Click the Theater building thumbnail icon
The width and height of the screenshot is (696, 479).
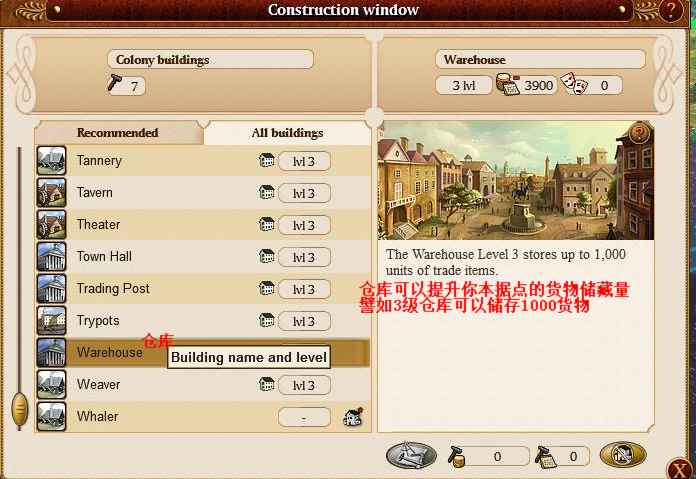(51, 225)
